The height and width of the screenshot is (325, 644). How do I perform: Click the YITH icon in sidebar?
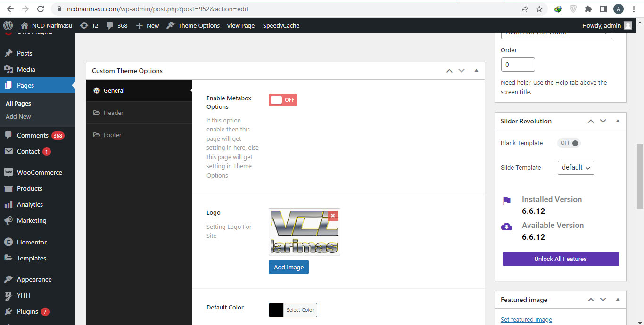pyautogui.click(x=8, y=295)
